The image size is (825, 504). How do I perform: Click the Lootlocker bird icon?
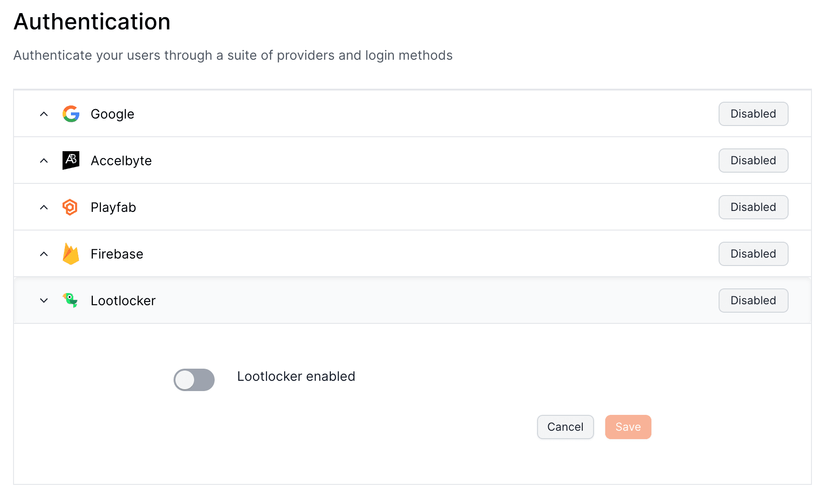[x=70, y=301]
